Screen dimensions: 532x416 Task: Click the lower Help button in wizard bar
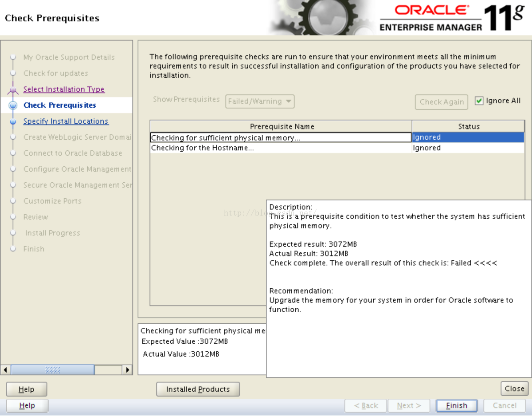(x=27, y=405)
